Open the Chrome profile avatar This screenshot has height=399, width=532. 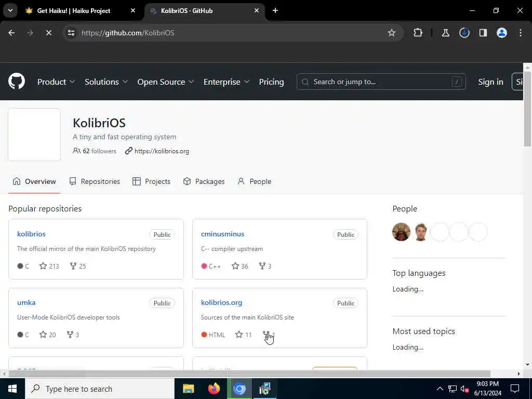[x=501, y=33]
